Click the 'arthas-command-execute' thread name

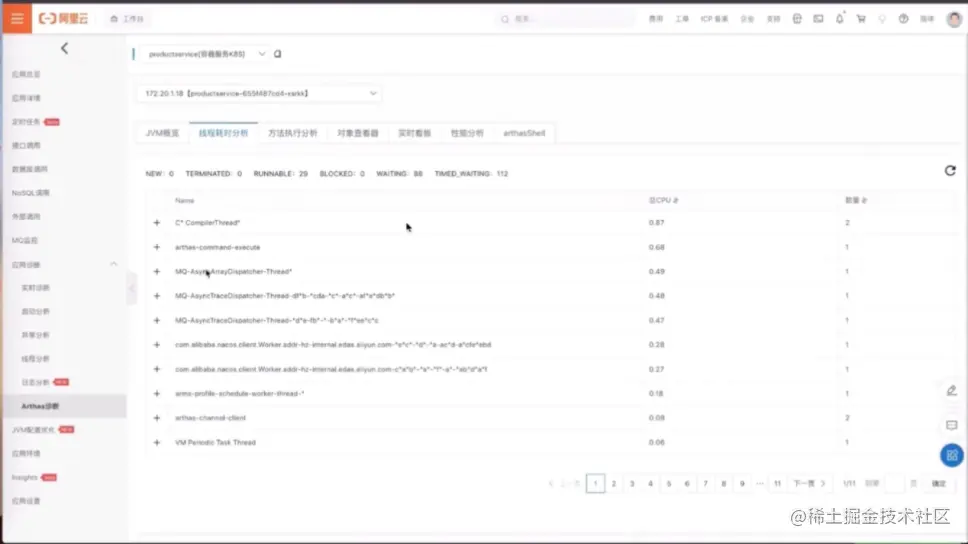(217, 248)
